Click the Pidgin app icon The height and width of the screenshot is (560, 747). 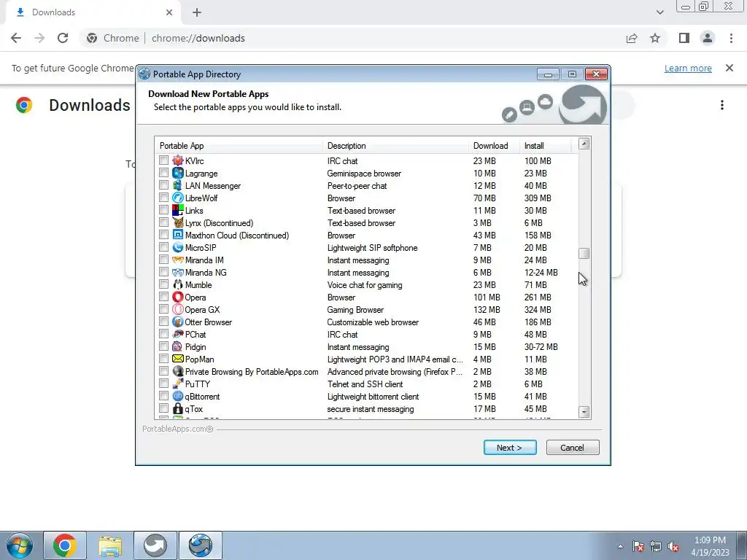(178, 346)
